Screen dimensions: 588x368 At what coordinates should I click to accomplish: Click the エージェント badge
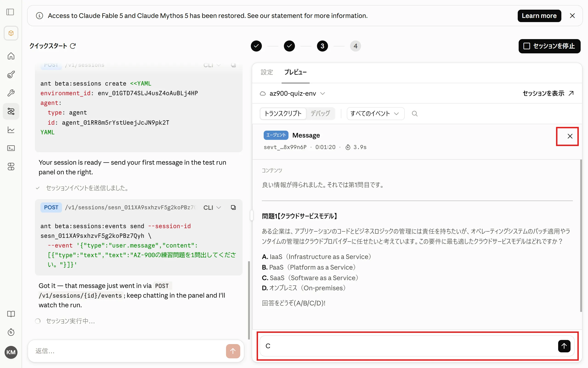[276, 135]
